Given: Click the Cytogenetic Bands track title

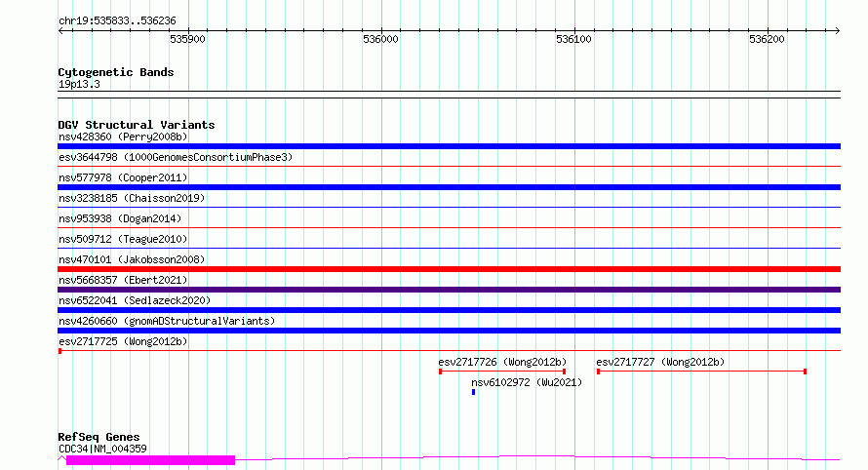Looking at the screenshot, I should (x=116, y=72).
